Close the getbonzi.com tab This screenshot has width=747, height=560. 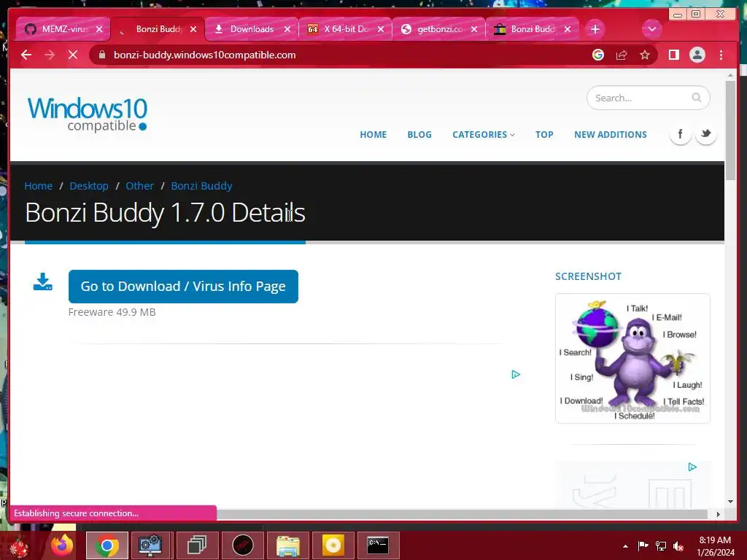pyautogui.click(x=474, y=29)
